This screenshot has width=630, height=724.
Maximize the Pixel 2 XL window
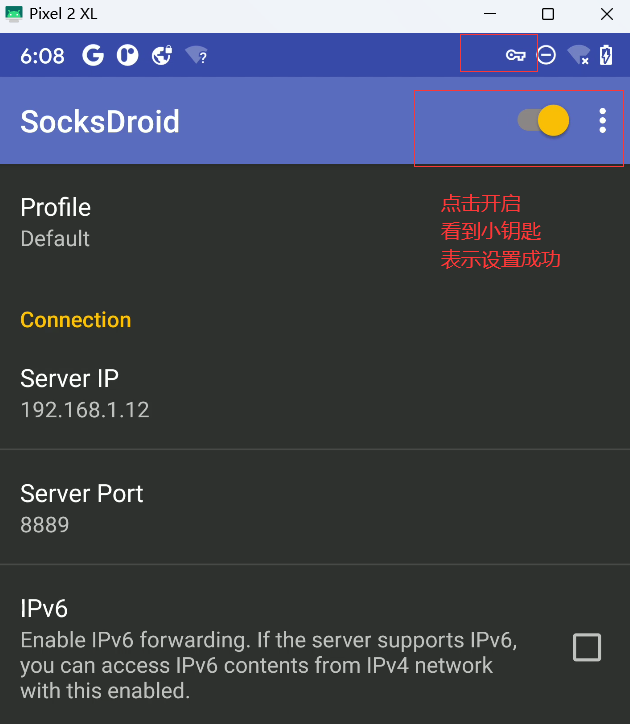pyautogui.click(x=548, y=14)
